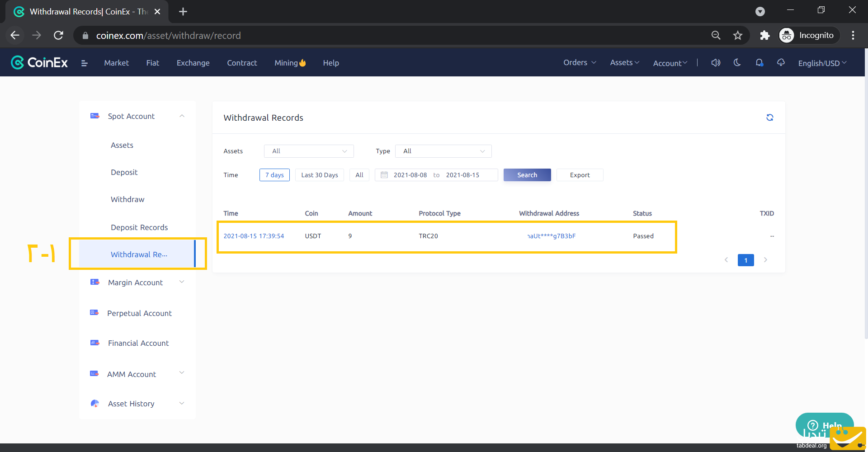The image size is (868, 452).
Task: Open the hamburger menu next to CoinEx logo
Action: click(x=84, y=63)
